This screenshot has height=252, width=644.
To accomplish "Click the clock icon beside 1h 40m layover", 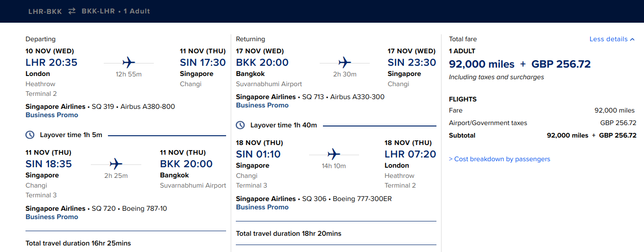I will (x=240, y=125).
